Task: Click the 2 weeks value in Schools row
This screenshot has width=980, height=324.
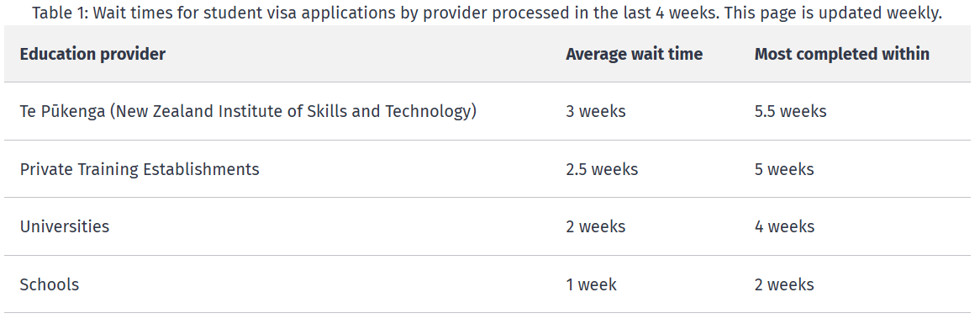Action: [x=784, y=284]
